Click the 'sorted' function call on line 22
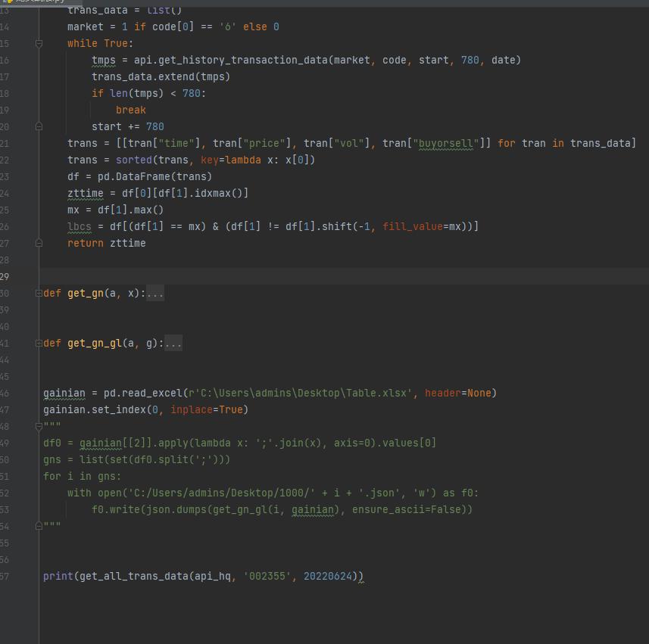The image size is (649, 644). (x=133, y=160)
